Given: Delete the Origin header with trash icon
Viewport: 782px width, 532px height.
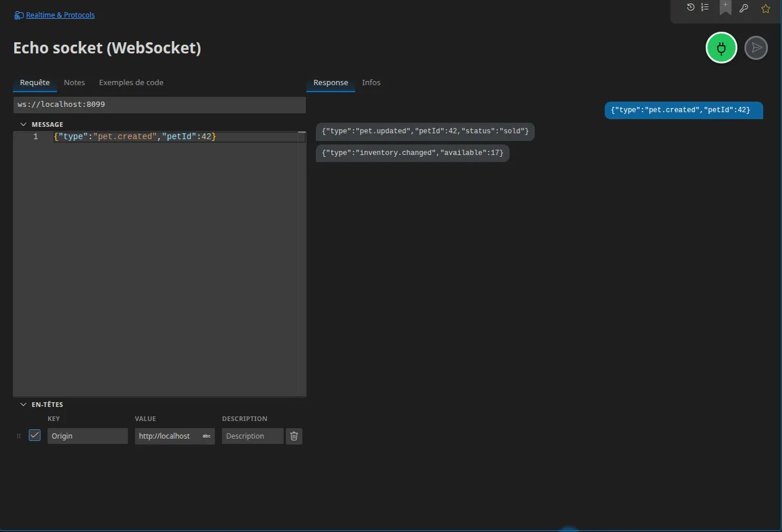Looking at the screenshot, I should (x=294, y=436).
